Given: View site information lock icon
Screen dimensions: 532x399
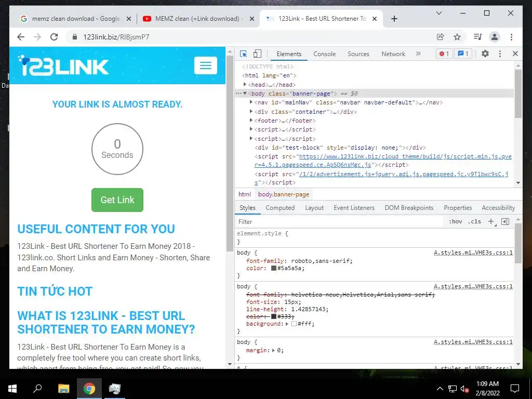Looking at the screenshot, I should (x=75, y=37).
